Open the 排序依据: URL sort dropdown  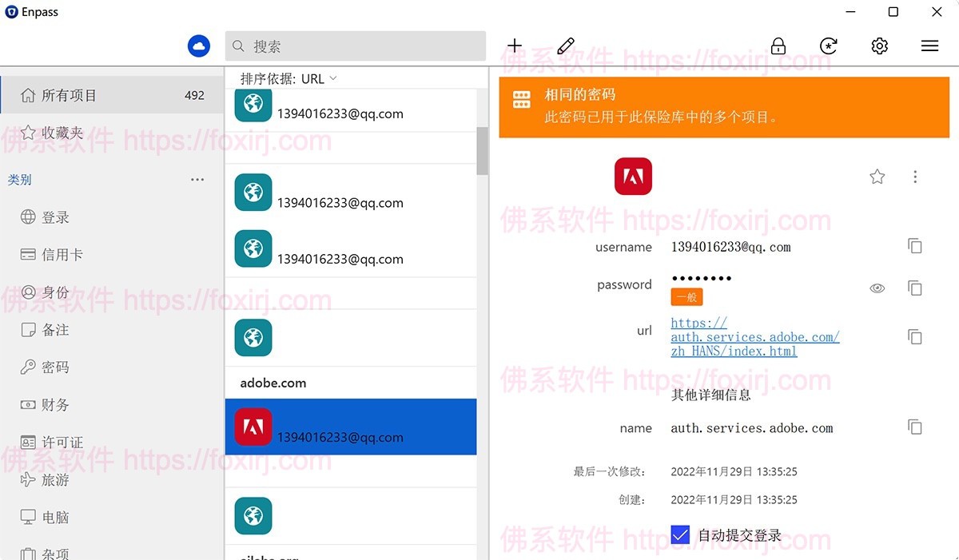coord(288,78)
